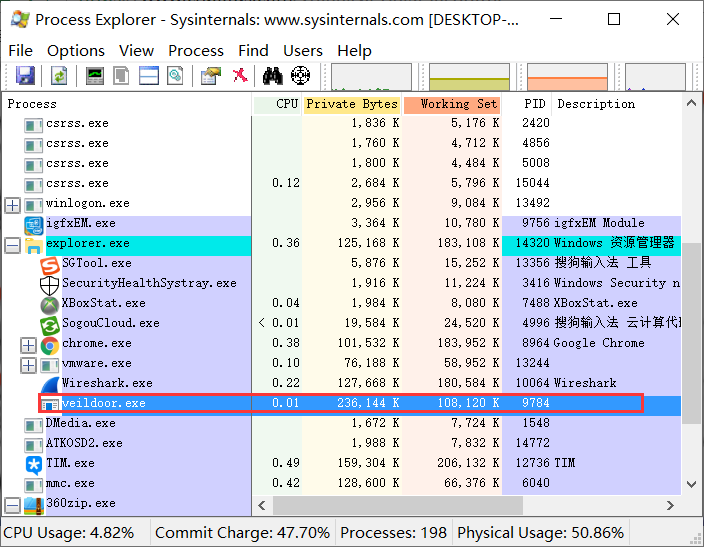704x547 pixels.
Task: Sort by the Working Set column header
Action: pyautogui.click(x=452, y=104)
